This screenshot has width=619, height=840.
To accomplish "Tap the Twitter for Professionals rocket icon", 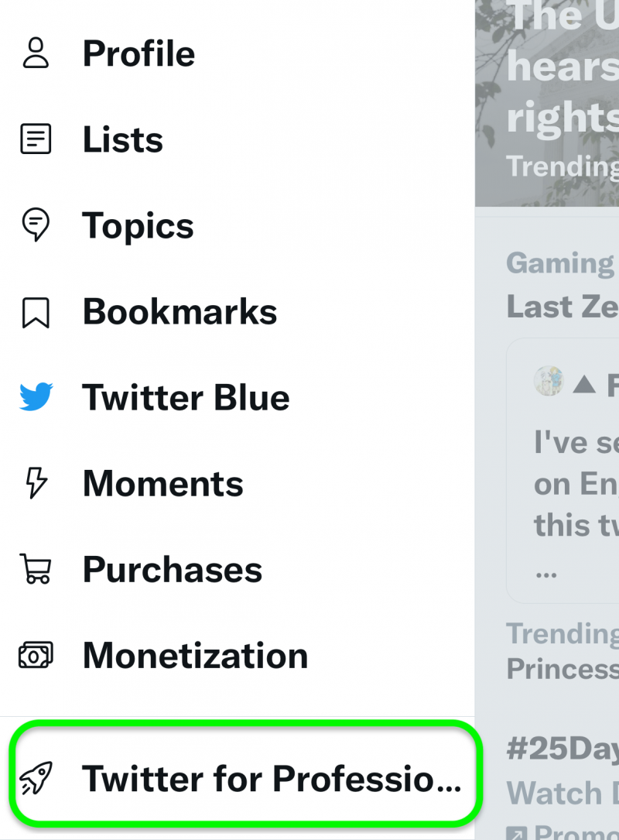I will coord(36,778).
